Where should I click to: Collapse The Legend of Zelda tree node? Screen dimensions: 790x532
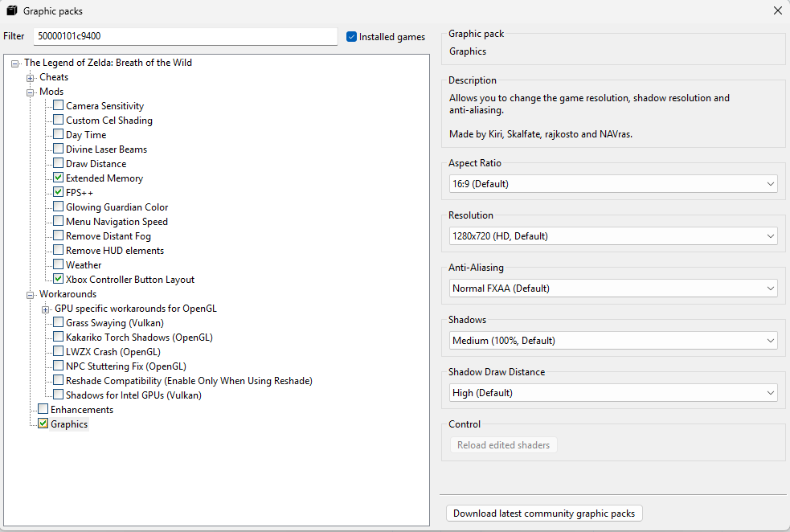[x=15, y=63]
